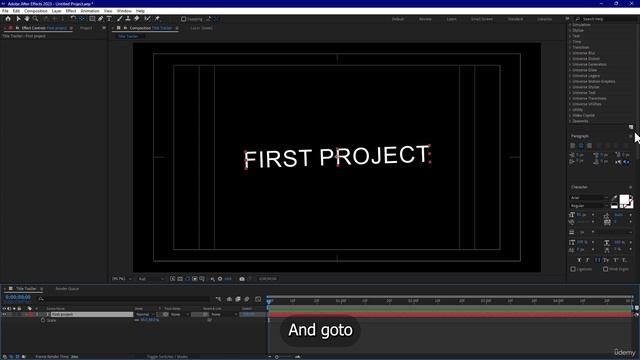640x360 pixels.
Task: Enable the Hindi Digits checkbox
Action: [606, 269]
